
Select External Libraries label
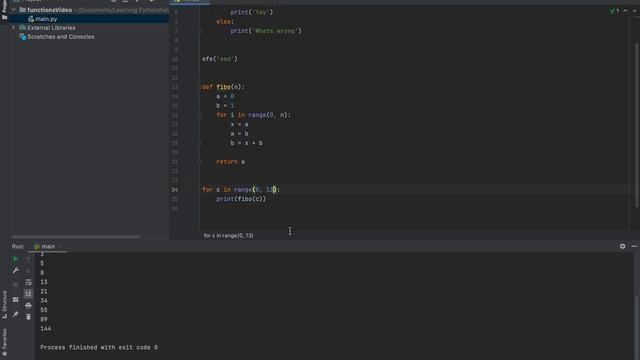(x=51, y=28)
